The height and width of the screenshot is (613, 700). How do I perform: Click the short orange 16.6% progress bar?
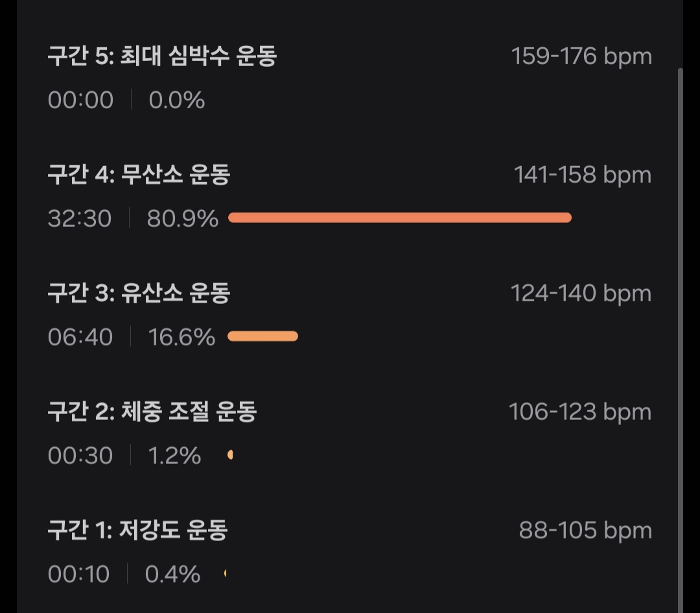pos(262,336)
